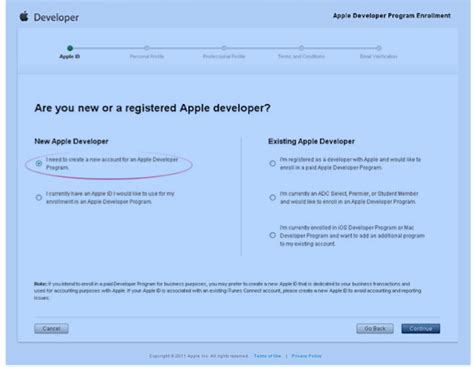Image resolution: width=474 pixels, height=367 pixels.
Task: Click the Go Back button
Action: pyautogui.click(x=375, y=329)
